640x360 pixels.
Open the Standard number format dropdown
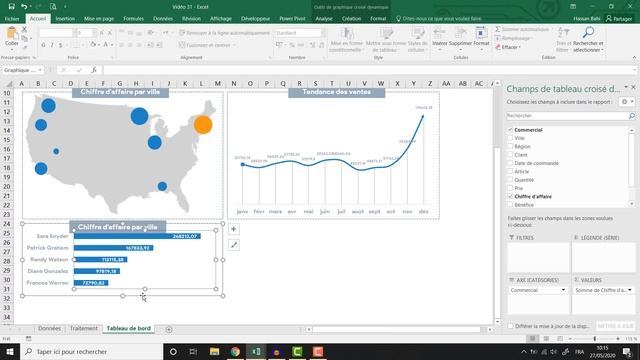pos(323,33)
